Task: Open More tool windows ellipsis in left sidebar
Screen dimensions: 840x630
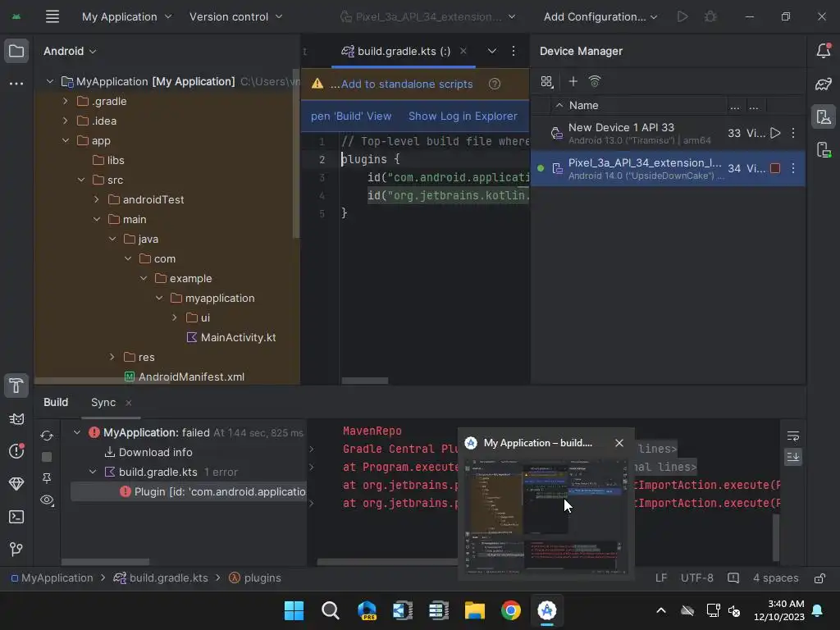Action: [x=16, y=84]
